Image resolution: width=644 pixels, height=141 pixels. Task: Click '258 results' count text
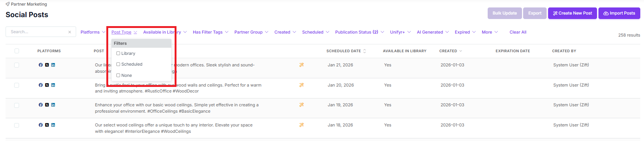tap(629, 35)
